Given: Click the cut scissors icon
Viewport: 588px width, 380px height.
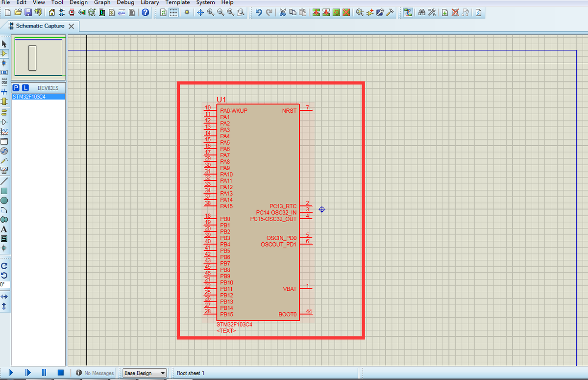Looking at the screenshot, I should point(283,12).
